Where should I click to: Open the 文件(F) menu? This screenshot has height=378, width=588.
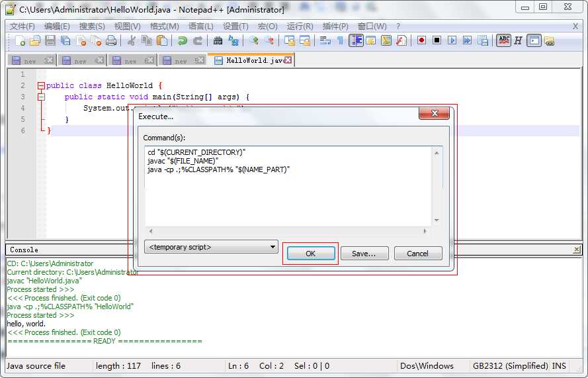point(22,26)
